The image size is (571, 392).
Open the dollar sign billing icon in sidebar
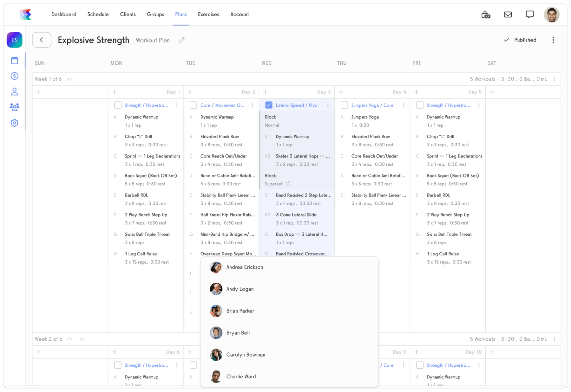tap(15, 76)
